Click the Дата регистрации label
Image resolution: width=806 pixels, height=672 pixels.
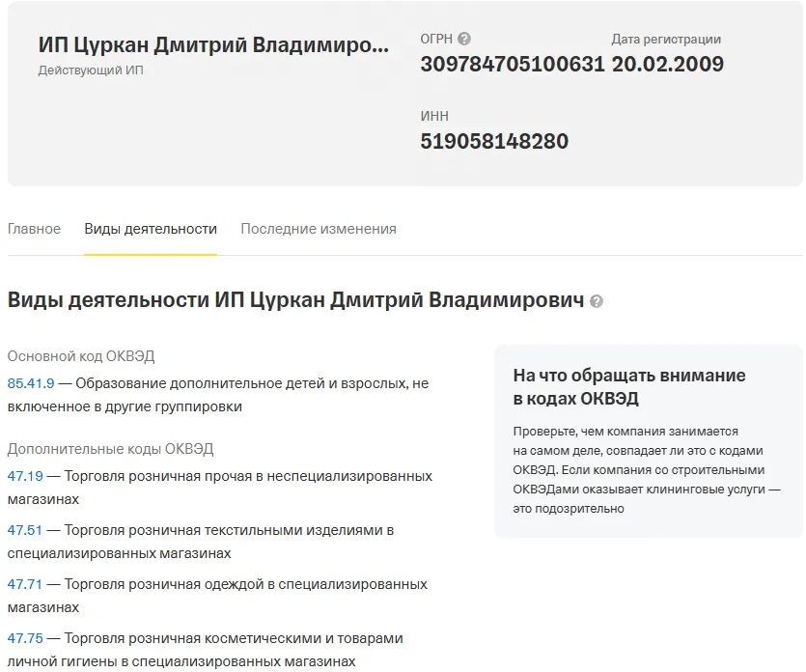666,39
